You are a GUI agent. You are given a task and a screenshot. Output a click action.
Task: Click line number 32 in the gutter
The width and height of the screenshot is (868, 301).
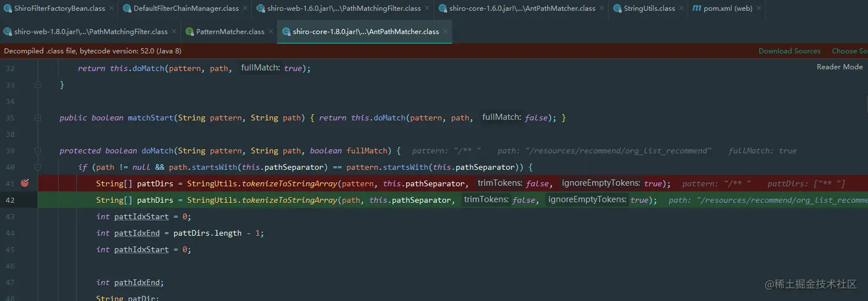(9, 68)
